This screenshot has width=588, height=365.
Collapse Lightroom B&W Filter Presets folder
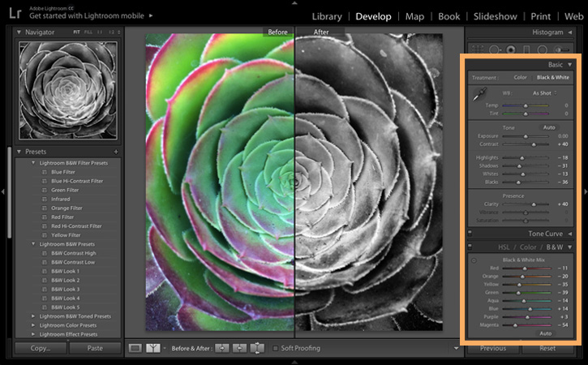(x=33, y=163)
